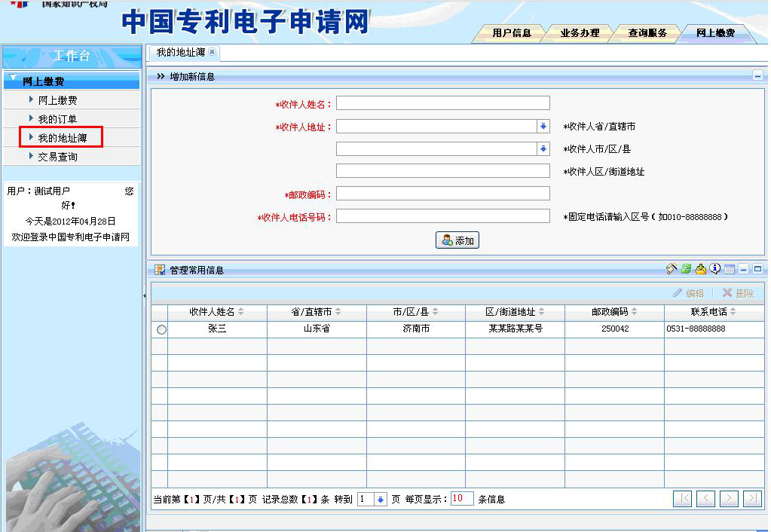Sort table by 收件人姓名 column header

pos(216,312)
